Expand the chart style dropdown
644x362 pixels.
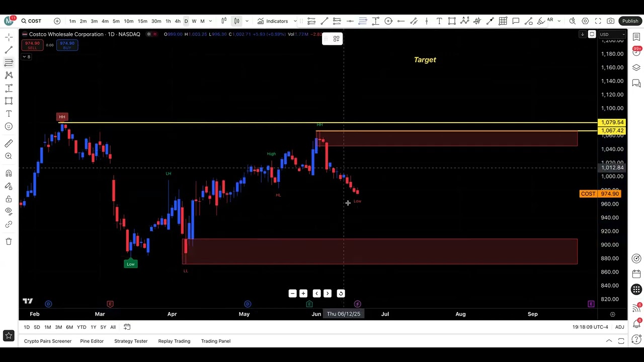coord(247,21)
